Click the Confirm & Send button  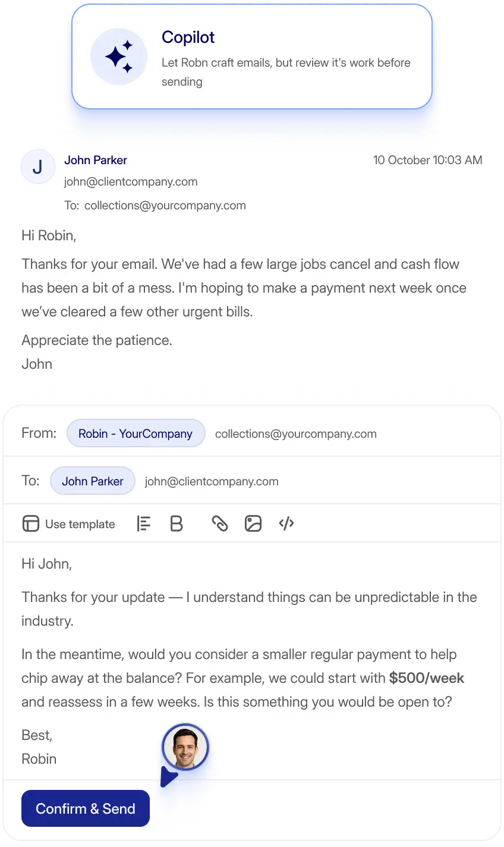pyautogui.click(x=86, y=808)
